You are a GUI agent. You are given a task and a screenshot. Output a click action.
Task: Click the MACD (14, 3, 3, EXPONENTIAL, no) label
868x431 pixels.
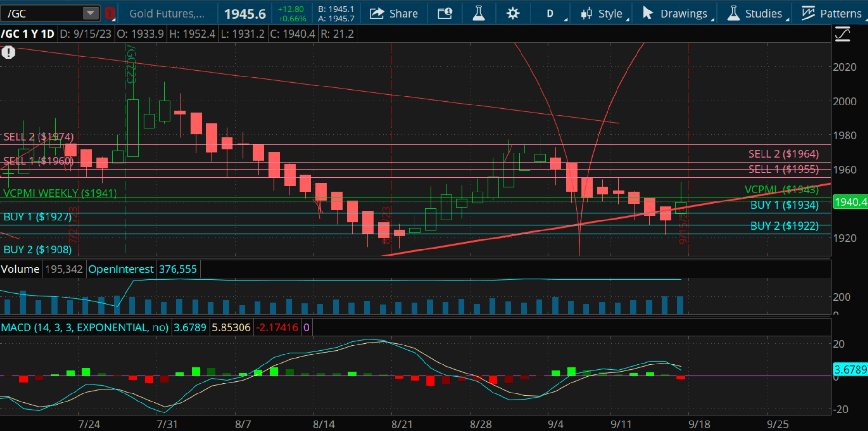point(85,327)
